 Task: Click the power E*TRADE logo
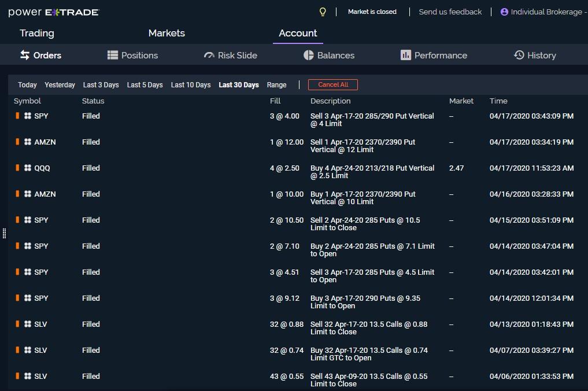tap(54, 12)
